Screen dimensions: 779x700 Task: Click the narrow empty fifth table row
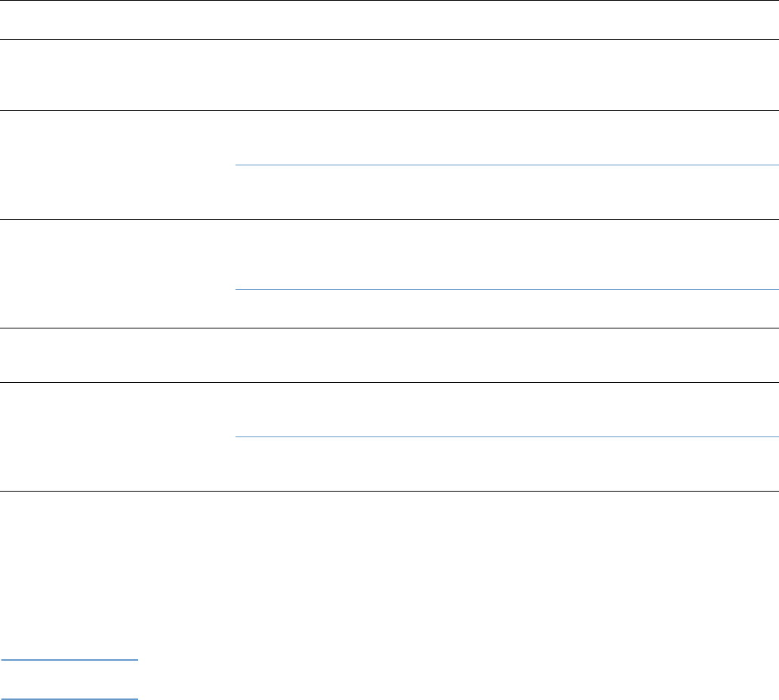[389, 355]
